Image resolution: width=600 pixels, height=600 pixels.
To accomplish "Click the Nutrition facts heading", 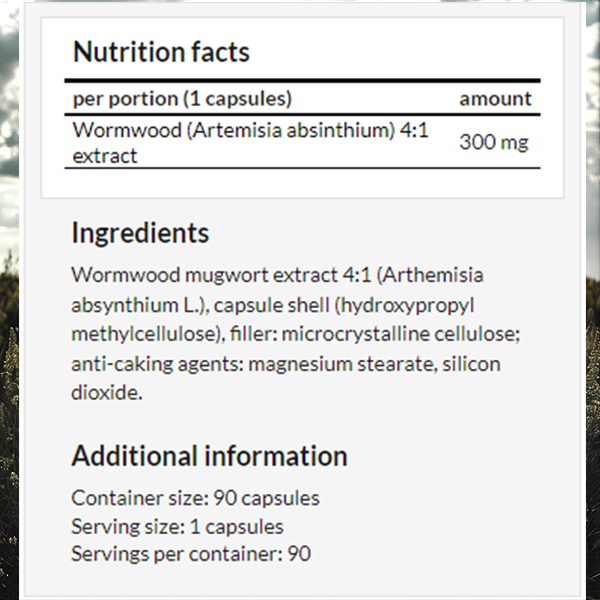I will pyautogui.click(x=161, y=52).
